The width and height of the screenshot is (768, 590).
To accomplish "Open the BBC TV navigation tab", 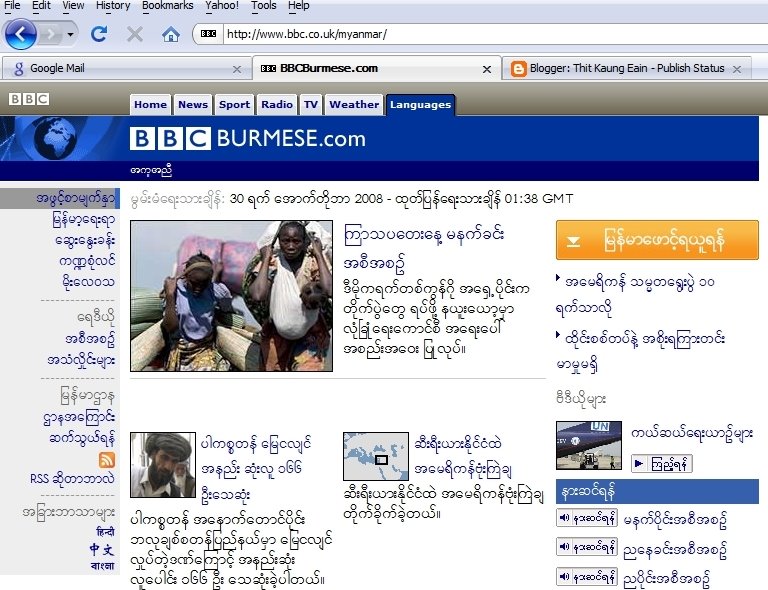I will pyautogui.click(x=311, y=104).
